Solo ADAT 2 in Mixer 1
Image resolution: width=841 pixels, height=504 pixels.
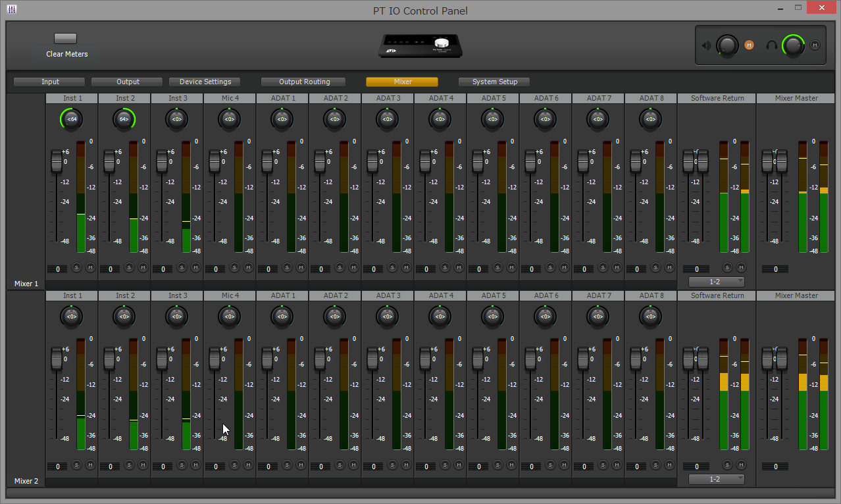point(340,267)
